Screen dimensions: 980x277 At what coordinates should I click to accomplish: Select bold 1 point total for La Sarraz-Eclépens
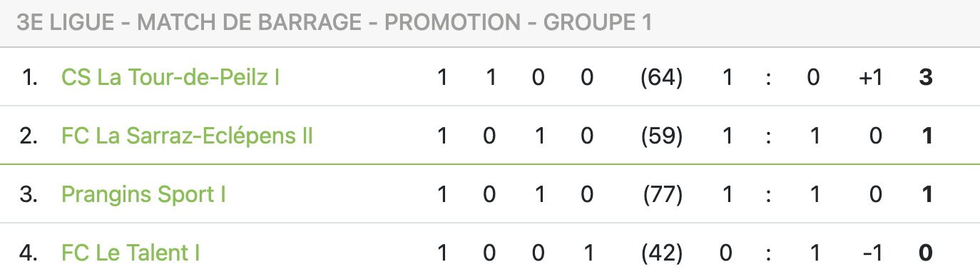(927, 136)
